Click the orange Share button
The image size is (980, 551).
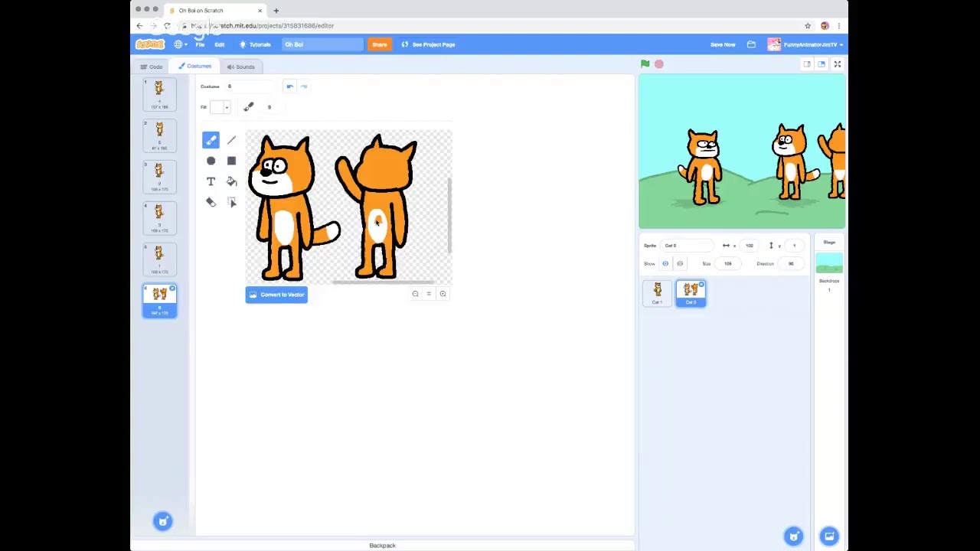(380, 44)
